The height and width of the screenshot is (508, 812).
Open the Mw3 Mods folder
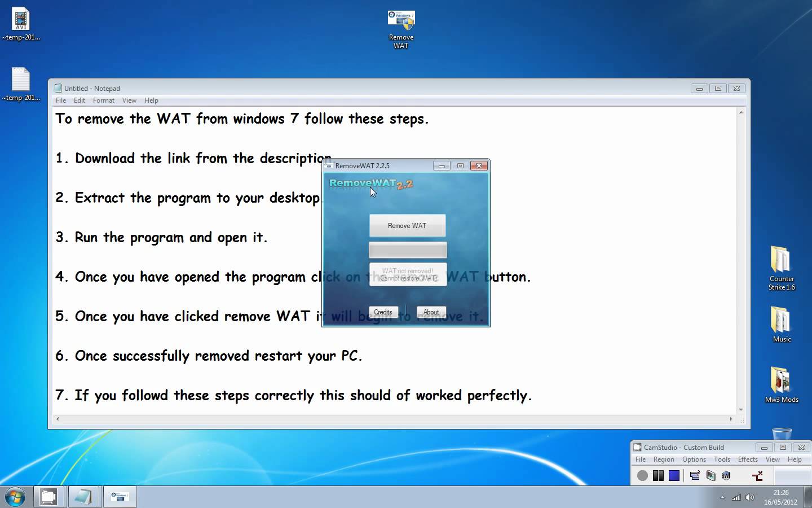(782, 385)
